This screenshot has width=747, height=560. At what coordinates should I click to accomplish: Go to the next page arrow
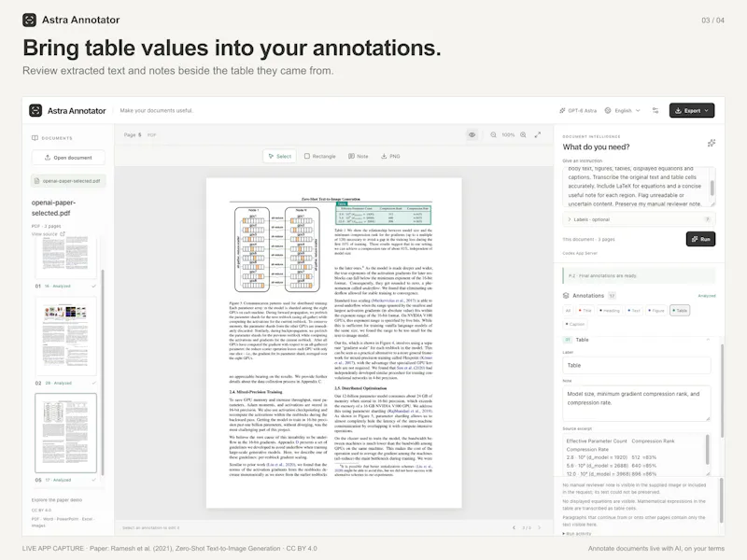[x=540, y=527]
